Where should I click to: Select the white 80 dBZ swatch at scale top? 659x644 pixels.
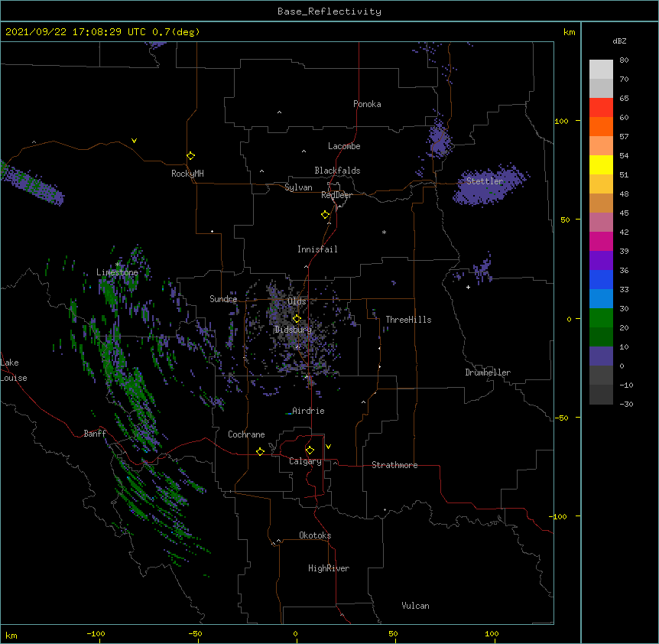[601, 70]
